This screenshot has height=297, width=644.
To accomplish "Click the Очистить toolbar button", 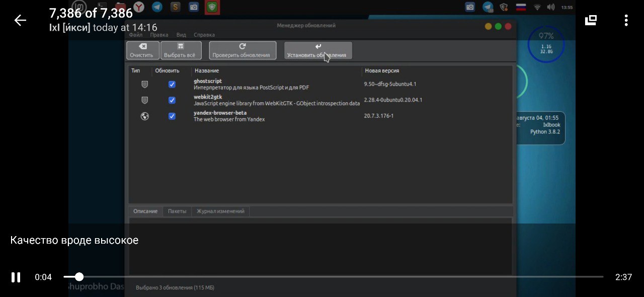I will 142,50.
